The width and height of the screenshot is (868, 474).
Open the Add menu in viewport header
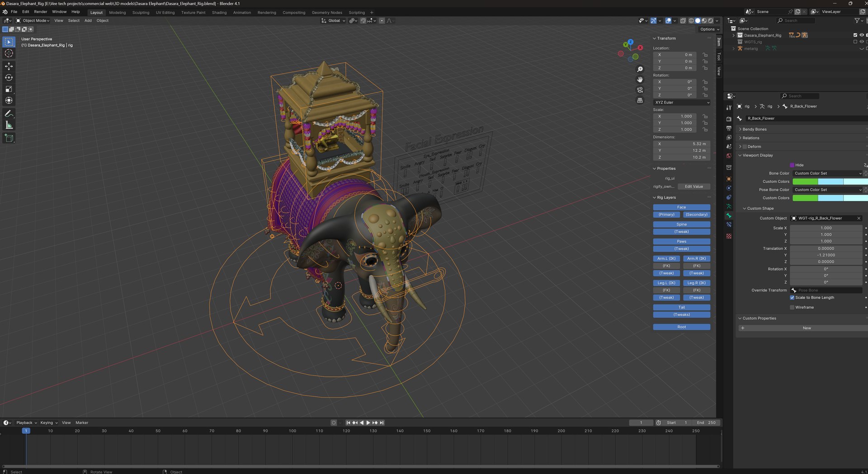point(88,20)
